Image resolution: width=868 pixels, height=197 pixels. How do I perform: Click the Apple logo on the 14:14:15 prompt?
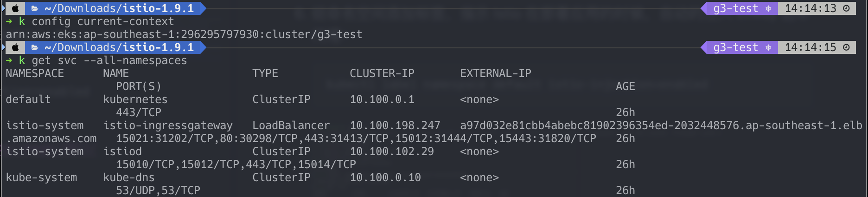click(15, 47)
